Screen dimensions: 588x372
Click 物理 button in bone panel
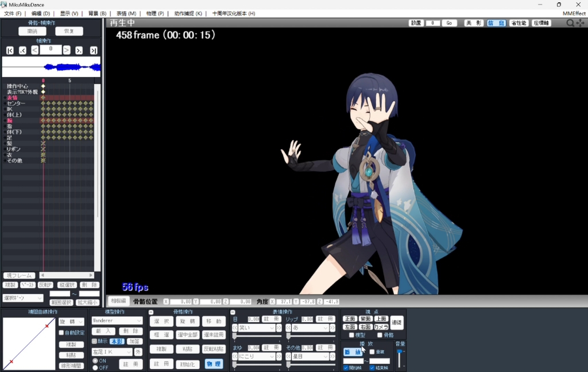coord(214,364)
